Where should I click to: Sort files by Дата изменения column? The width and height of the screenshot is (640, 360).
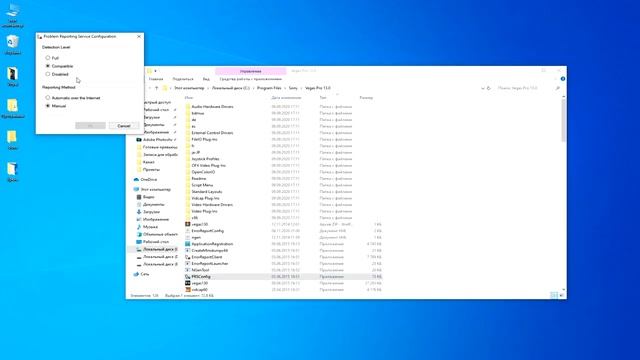point(286,98)
